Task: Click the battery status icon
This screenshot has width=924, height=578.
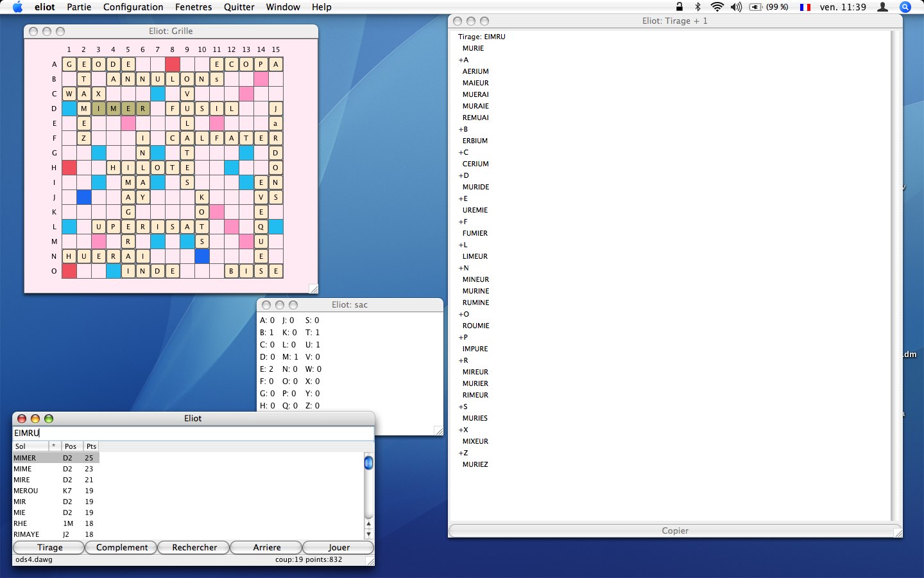Action: 757,7
